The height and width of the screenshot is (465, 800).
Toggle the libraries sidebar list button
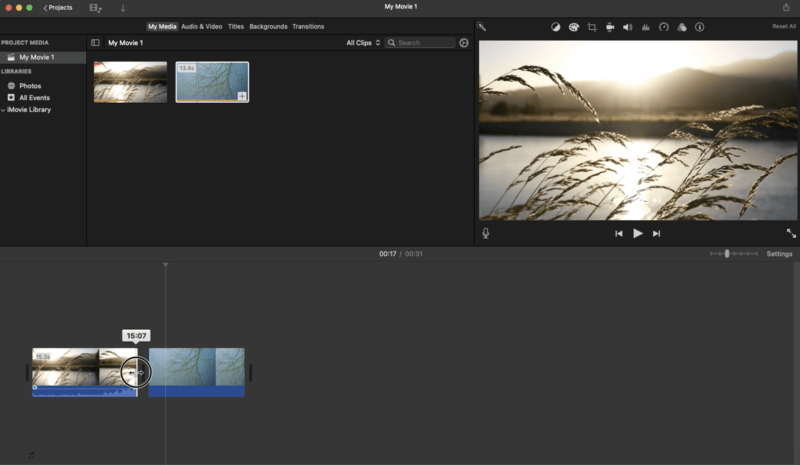pos(95,43)
